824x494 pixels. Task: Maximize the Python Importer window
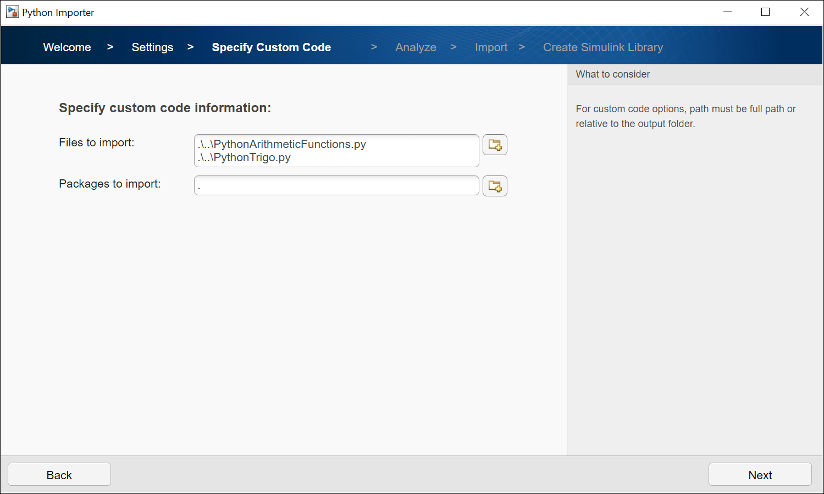pyautogui.click(x=765, y=12)
